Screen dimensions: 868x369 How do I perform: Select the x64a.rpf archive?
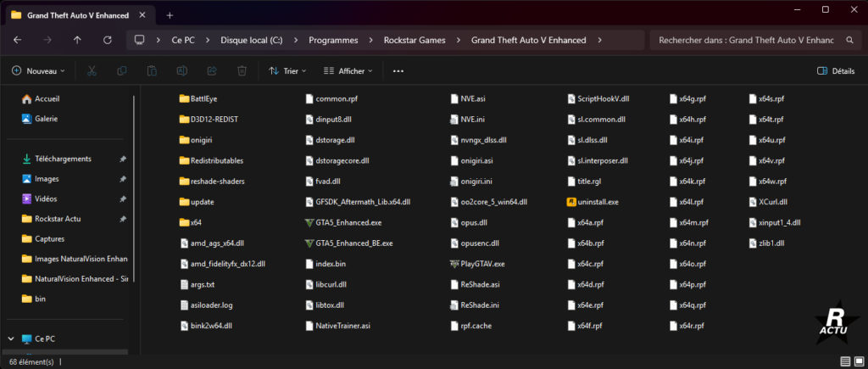coord(587,223)
